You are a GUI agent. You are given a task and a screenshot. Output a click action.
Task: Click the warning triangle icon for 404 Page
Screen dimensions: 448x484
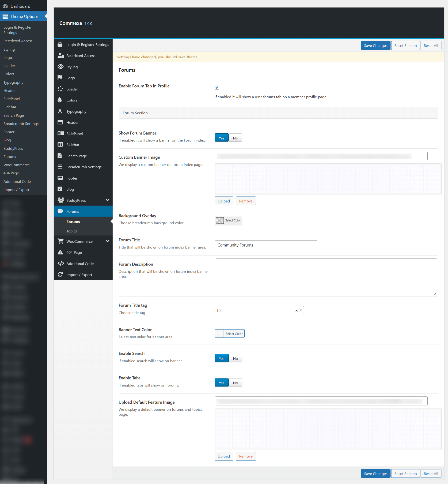coord(60,252)
